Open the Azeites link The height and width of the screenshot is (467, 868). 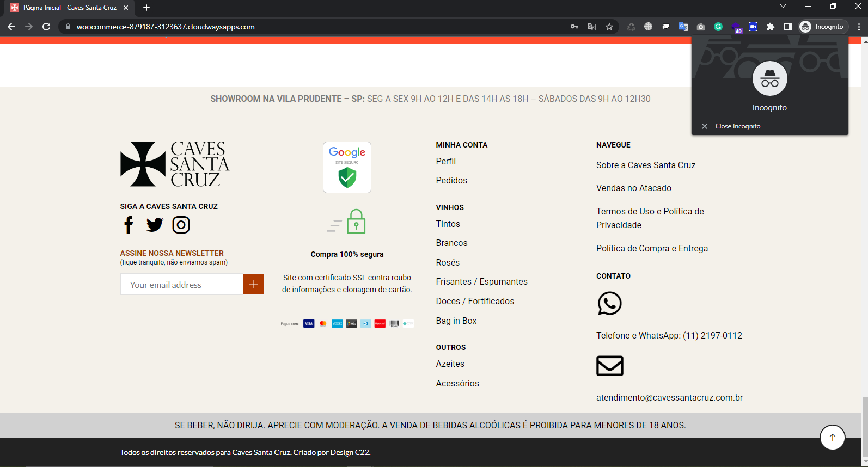click(450, 364)
